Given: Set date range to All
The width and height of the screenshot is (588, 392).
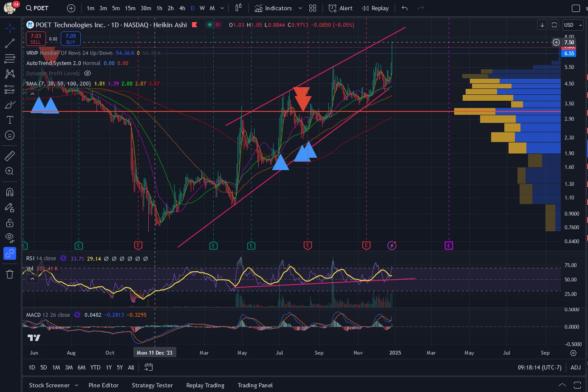Looking at the screenshot, I should click(x=131, y=367).
